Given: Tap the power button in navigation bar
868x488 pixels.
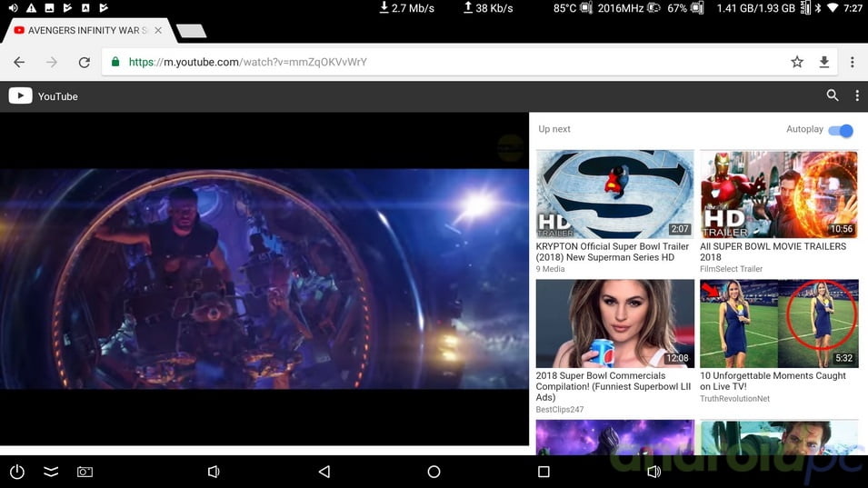Looking at the screenshot, I should [x=17, y=472].
